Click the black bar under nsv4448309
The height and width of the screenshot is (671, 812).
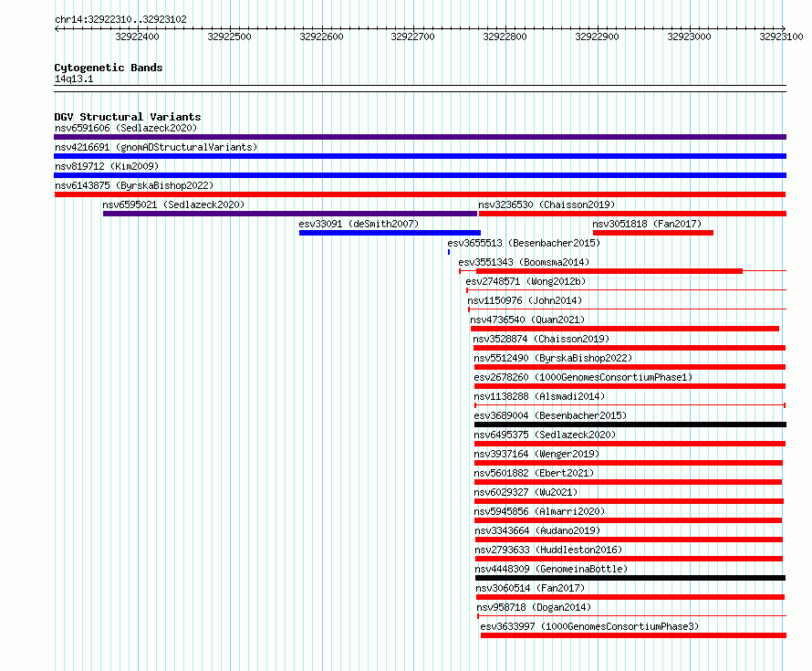click(630, 578)
